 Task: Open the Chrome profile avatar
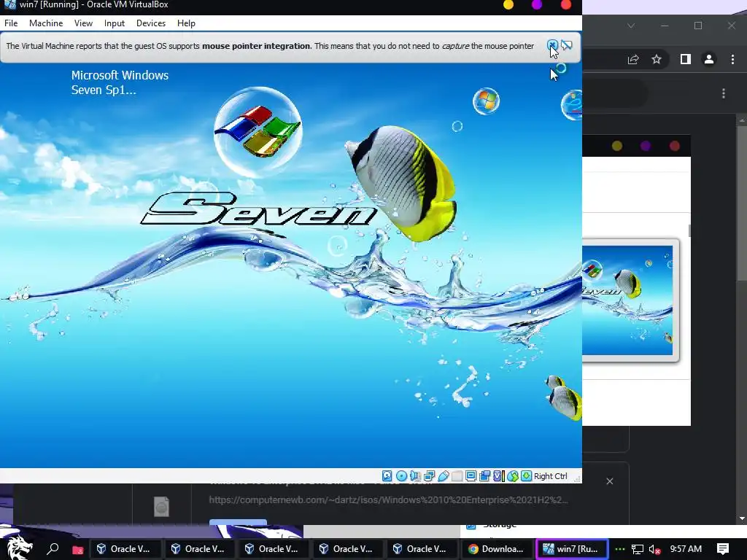pos(709,60)
